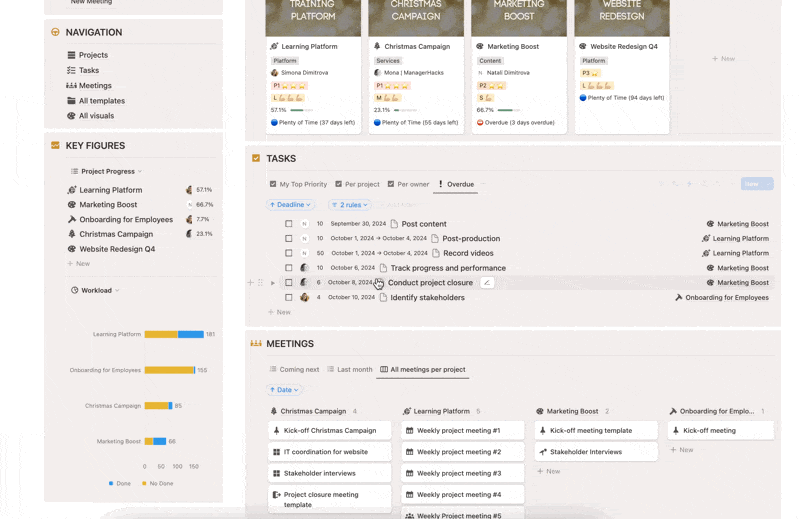Open Onboarding for Employees relation on Identify stakeholders
Viewport: 800px width, 519px height.
pyautogui.click(x=722, y=298)
